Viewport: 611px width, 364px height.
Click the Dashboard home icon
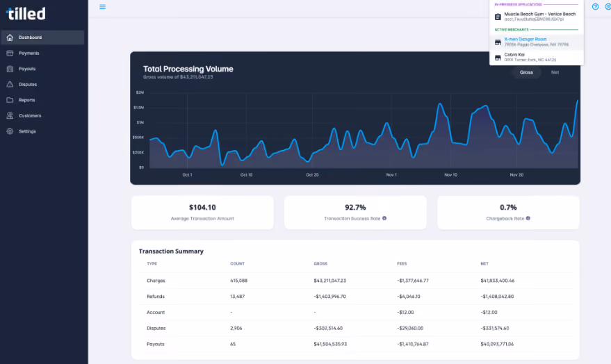pyautogui.click(x=10, y=38)
